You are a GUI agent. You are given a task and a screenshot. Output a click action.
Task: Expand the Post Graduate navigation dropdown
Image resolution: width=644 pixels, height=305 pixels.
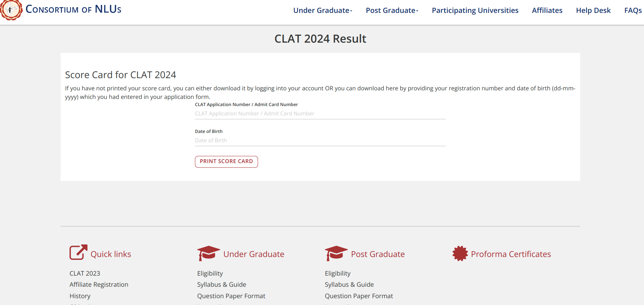pos(392,10)
